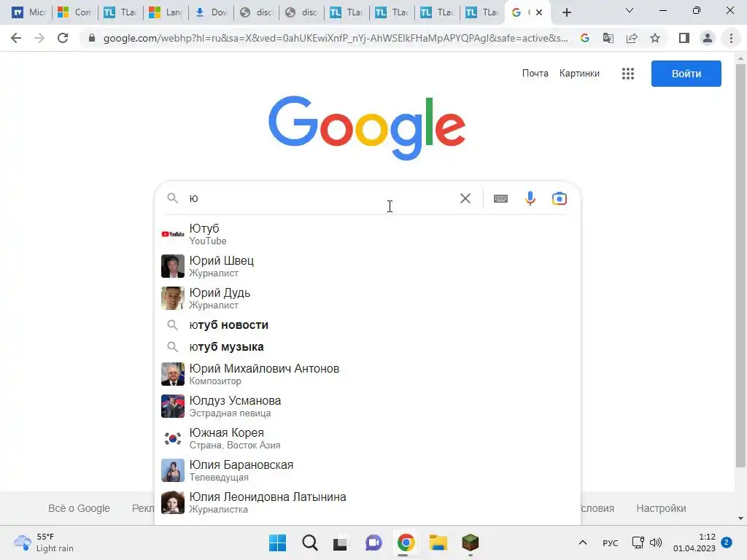The width and height of the screenshot is (747, 560).
Task: Open the Google icon in address bar
Action: [585, 38]
